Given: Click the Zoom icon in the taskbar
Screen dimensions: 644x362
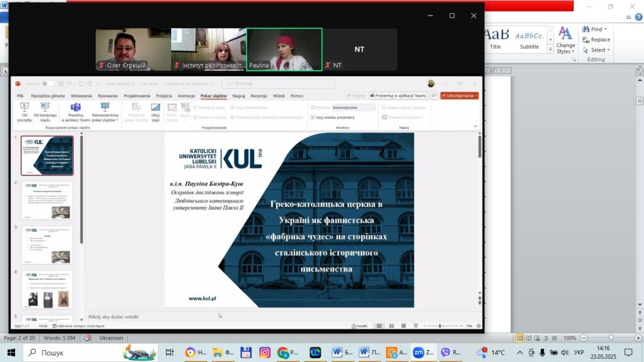Looking at the screenshot, I should (x=418, y=353).
